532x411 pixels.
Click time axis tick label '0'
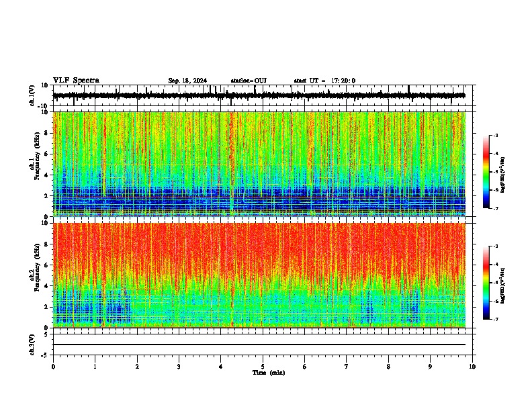(x=53, y=367)
